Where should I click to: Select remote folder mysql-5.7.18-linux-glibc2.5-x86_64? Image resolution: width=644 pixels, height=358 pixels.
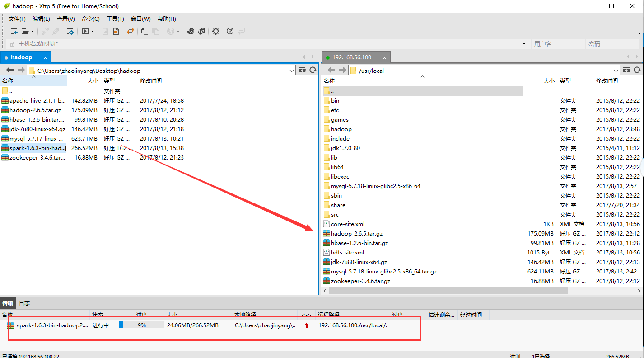[x=372, y=186]
